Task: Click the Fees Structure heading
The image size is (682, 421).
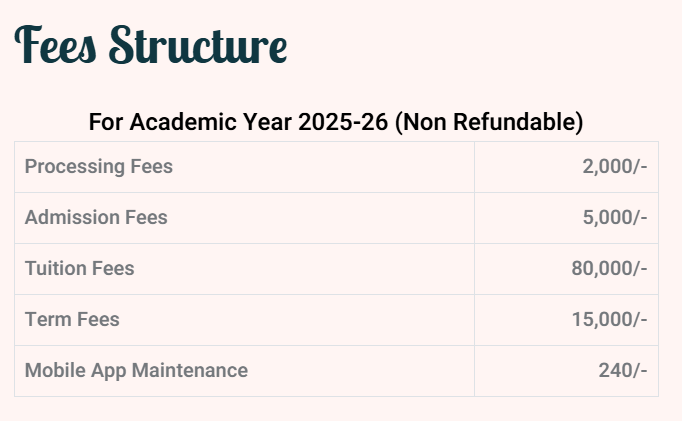Action: coord(151,45)
